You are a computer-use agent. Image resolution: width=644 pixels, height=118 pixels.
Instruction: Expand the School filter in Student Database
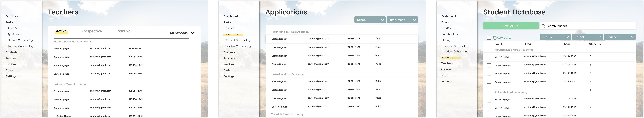pos(588,37)
